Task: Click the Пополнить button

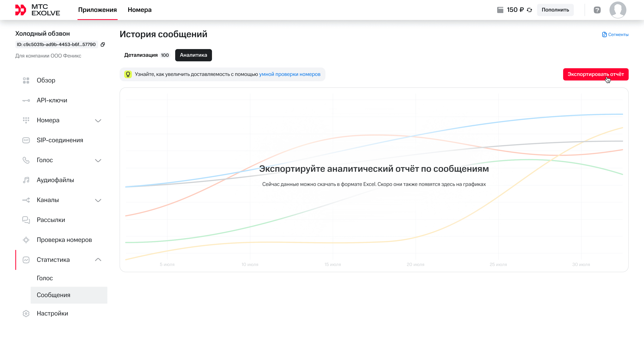Action: 555,10
